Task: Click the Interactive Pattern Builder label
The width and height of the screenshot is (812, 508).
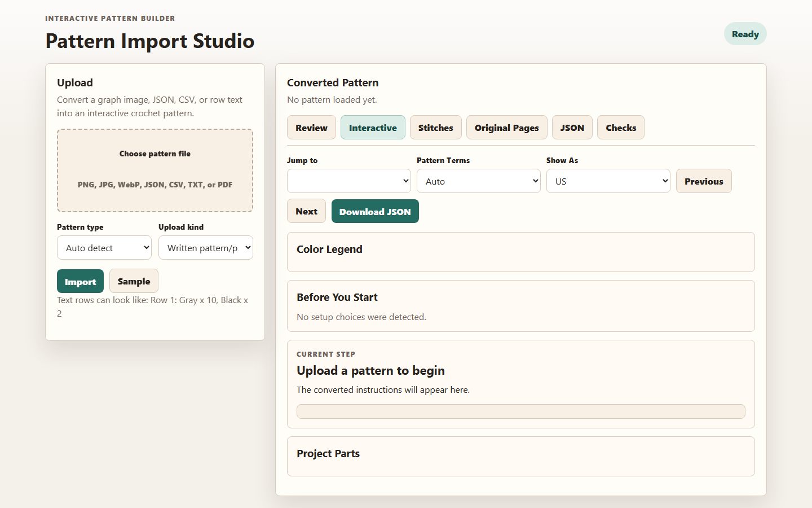Action: click(110, 19)
